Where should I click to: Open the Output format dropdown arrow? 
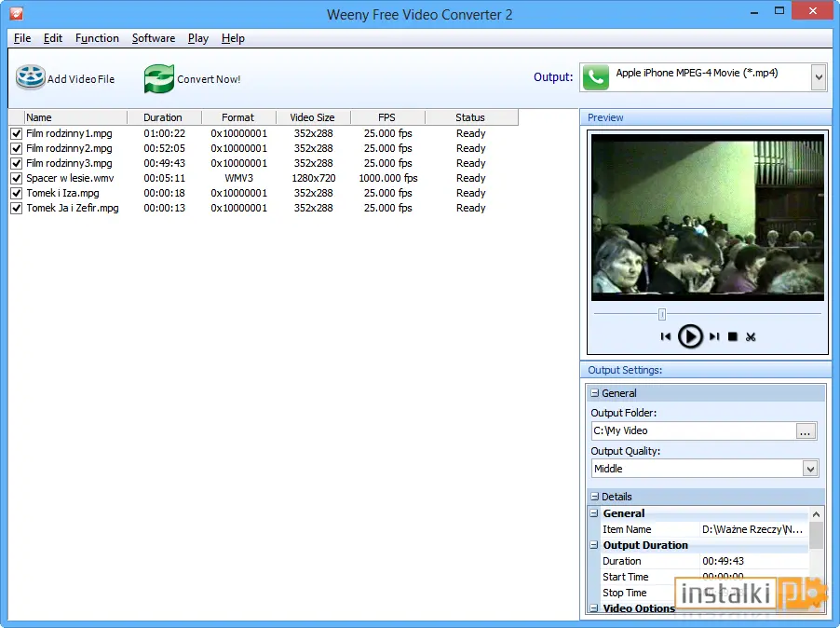click(819, 77)
